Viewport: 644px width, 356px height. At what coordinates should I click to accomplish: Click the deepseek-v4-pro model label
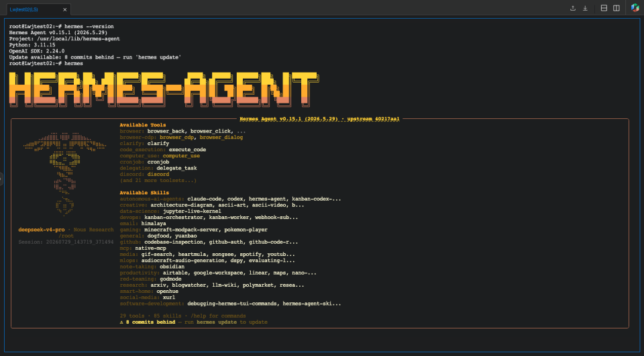pyautogui.click(x=42, y=230)
